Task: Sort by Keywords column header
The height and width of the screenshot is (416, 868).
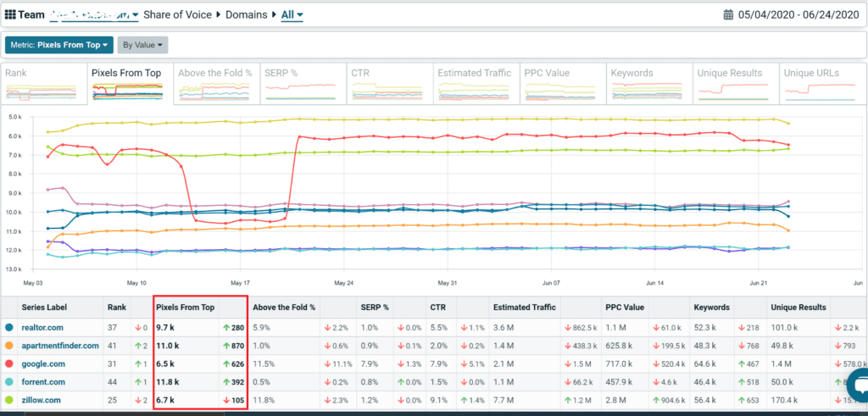Action: (711, 307)
